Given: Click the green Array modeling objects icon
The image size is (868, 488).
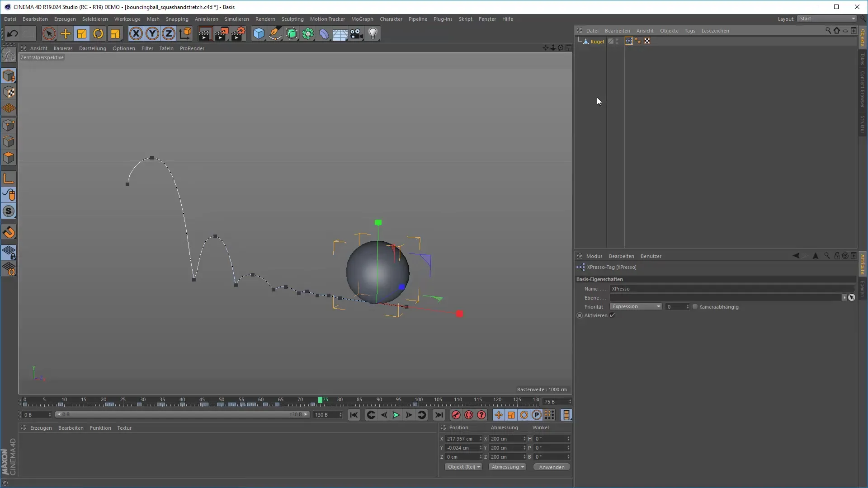Looking at the screenshot, I should (x=308, y=33).
